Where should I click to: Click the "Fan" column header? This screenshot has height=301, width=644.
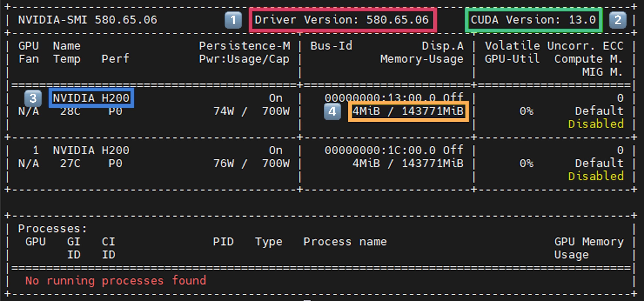[x=29, y=59]
